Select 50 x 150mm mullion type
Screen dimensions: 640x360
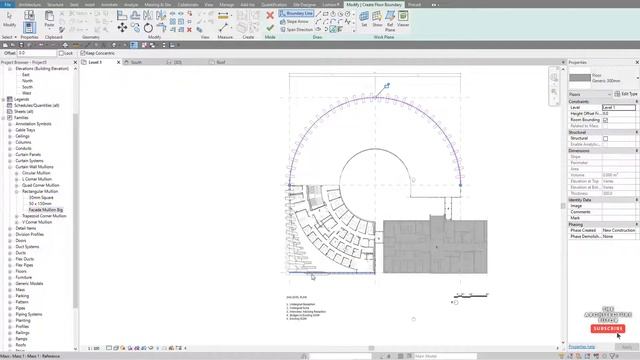point(40,204)
